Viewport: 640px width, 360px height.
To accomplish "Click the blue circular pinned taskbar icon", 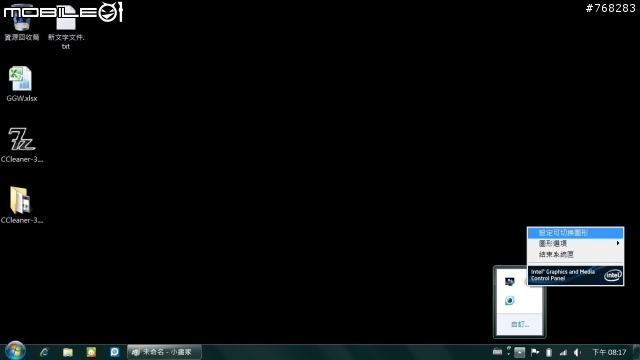I will tap(115, 352).
